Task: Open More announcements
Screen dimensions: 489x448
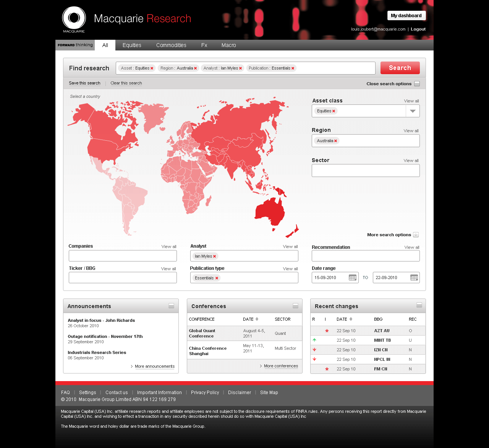Action: click(x=155, y=366)
